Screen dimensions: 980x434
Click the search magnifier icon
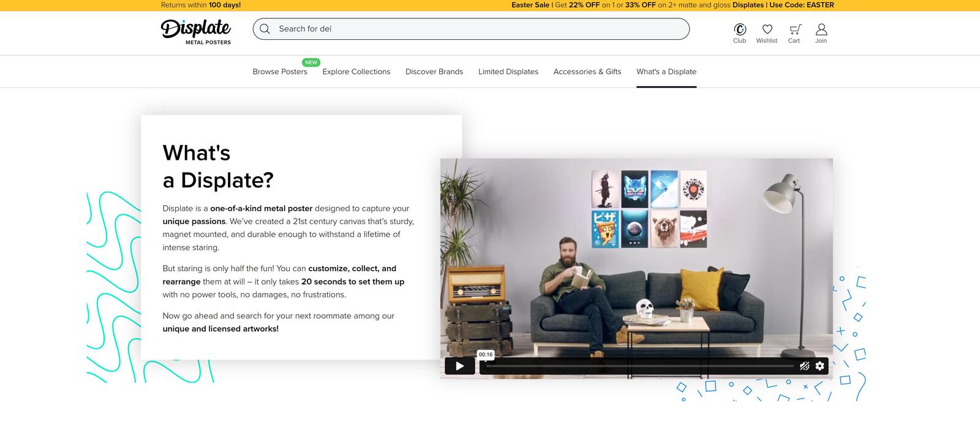coord(265,29)
